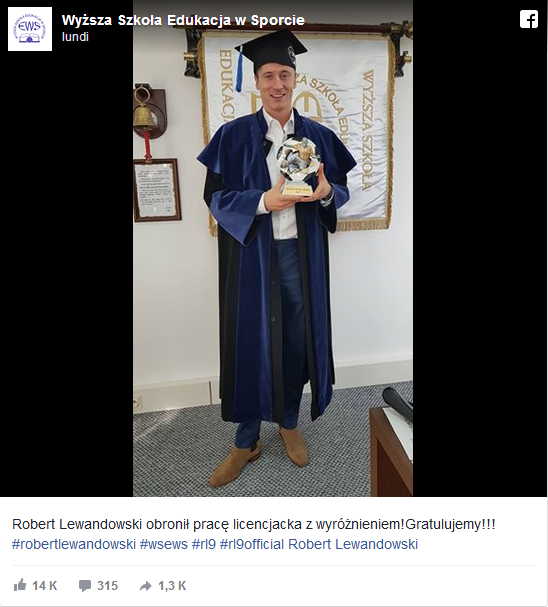The width and height of the screenshot is (548, 607).
Task: Open the #robertlewandowski hashtag
Action: coord(74,544)
